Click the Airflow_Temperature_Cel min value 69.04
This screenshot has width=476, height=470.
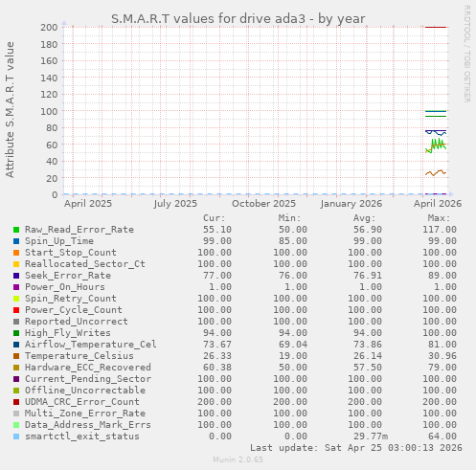(x=293, y=345)
